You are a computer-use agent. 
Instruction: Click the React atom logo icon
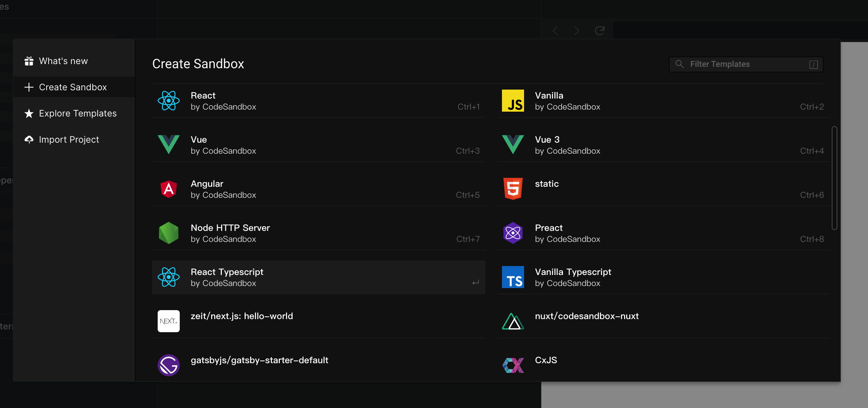tap(168, 101)
